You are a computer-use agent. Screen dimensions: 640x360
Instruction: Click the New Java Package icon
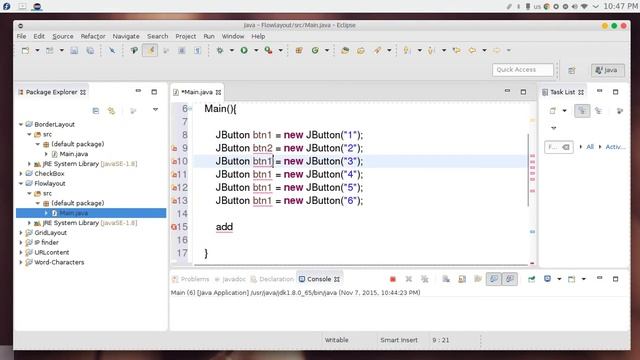click(299, 51)
